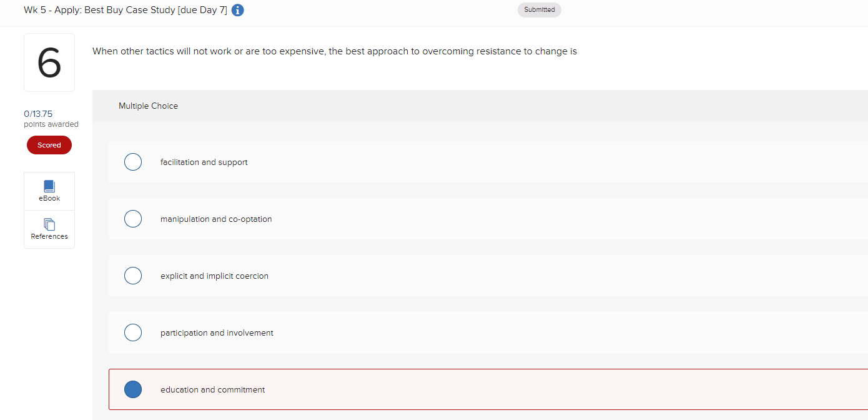
Task: Select the 'facilitation and support' answer option
Action: pos(133,161)
